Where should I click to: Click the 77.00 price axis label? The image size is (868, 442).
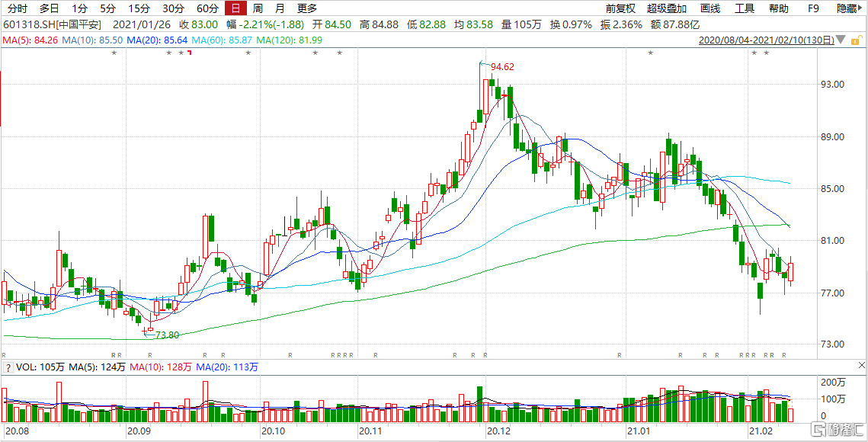tap(834, 293)
